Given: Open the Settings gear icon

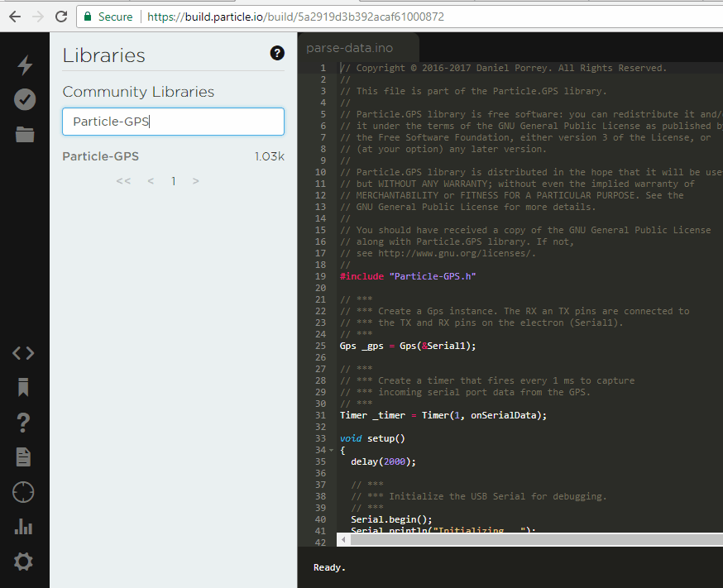Looking at the screenshot, I should (23, 562).
